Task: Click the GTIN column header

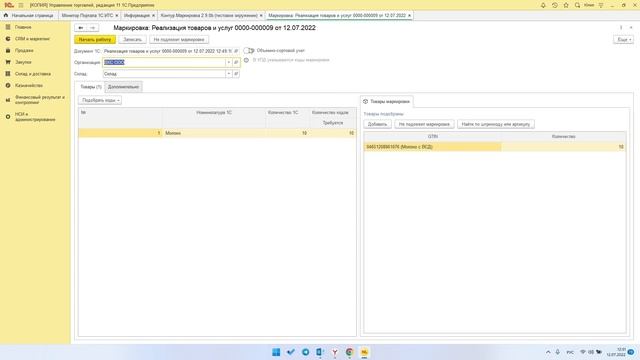Action: pos(433,136)
